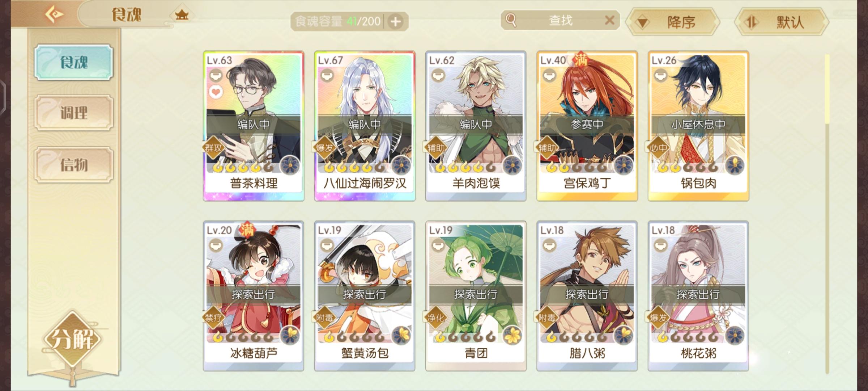The width and height of the screenshot is (868, 391).
Task: Open the 信物 tab
Action: (x=74, y=165)
